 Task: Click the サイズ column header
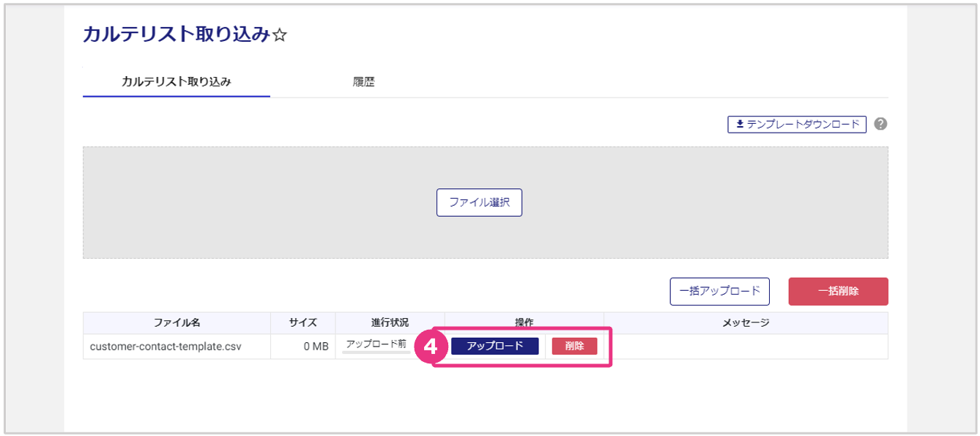(302, 322)
